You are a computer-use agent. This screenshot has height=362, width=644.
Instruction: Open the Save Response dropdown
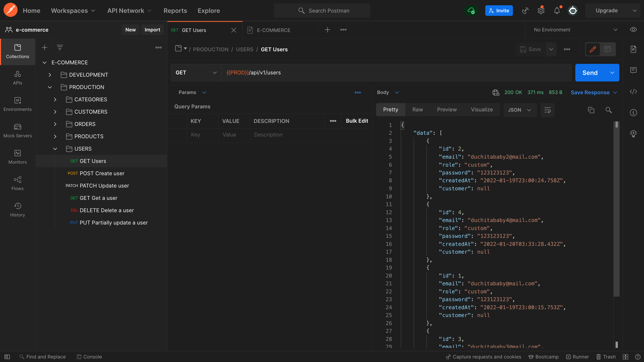click(x=594, y=93)
